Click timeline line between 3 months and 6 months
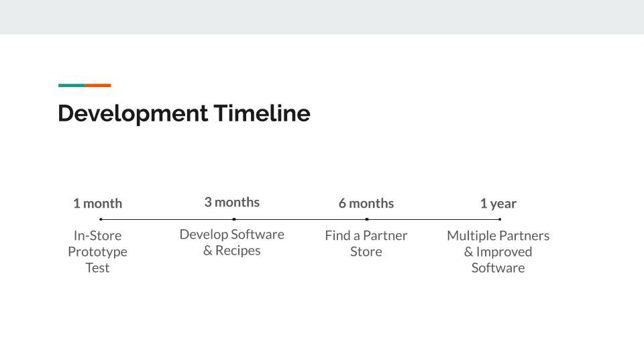This screenshot has width=644, height=362. [301, 219]
